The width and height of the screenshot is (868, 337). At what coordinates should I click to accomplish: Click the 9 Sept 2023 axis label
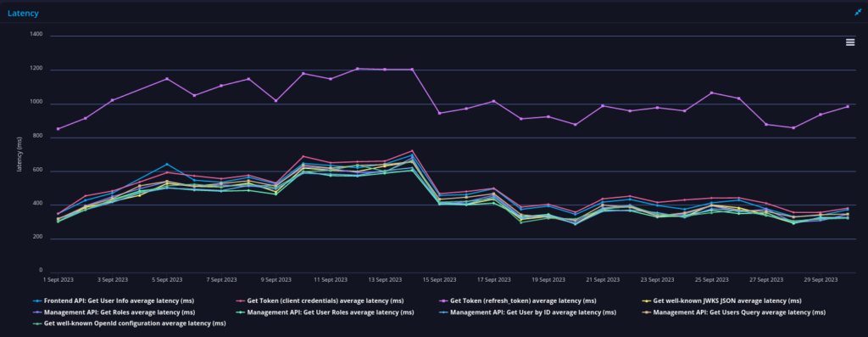(275, 280)
